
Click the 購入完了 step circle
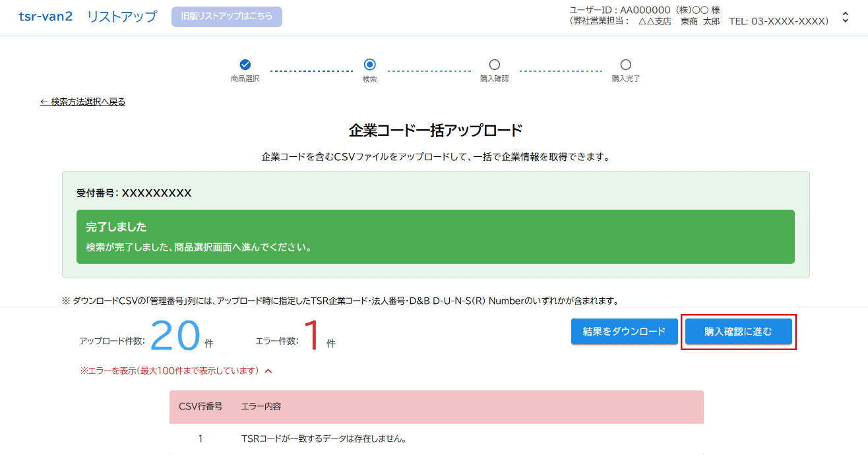click(x=625, y=65)
